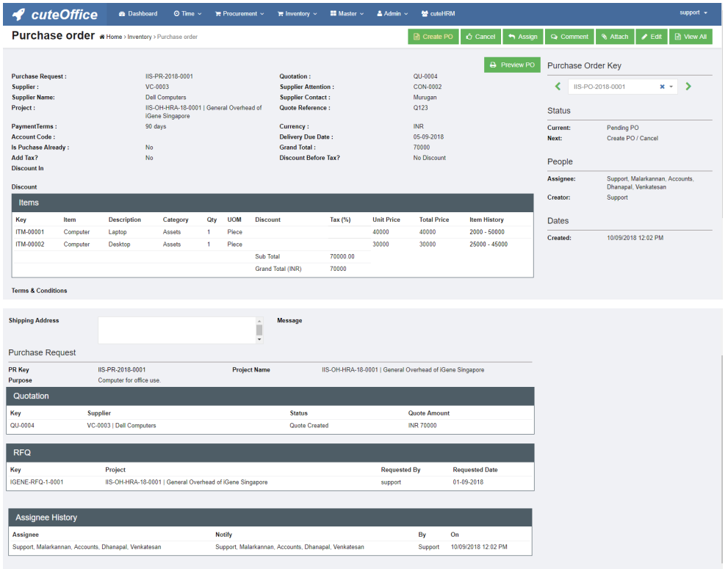The width and height of the screenshot is (728, 569).
Task: Open the Admin menu
Action: (x=392, y=13)
